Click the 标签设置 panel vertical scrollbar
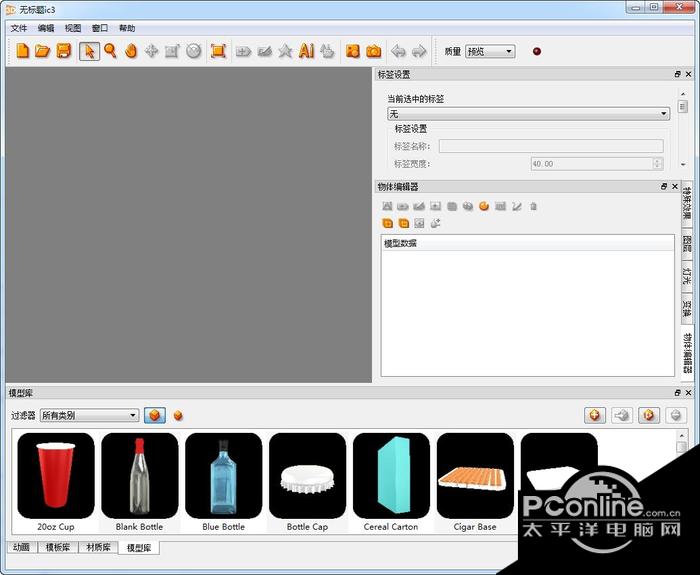The image size is (700, 575). pyautogui.click(x=683, y=129)
